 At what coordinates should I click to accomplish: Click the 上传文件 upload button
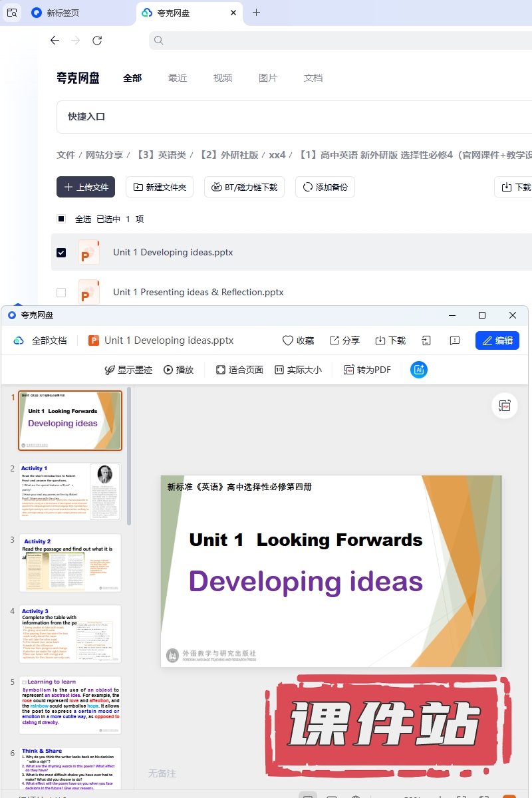pyautogui.click(x=86, y=187)
